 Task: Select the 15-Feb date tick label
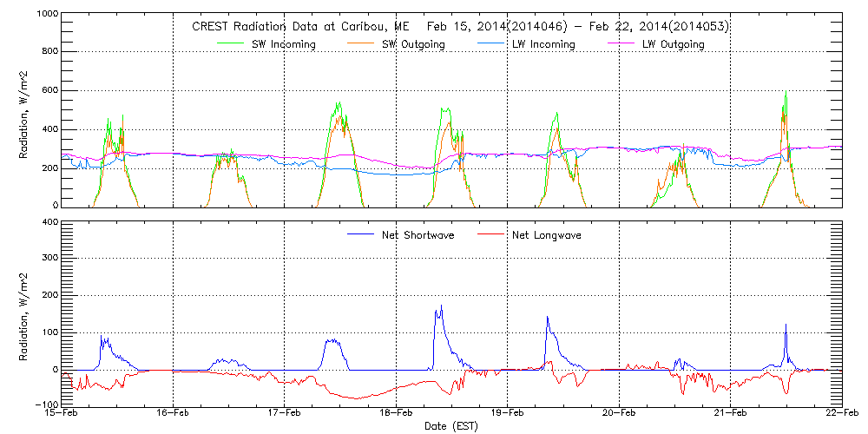tap(62, 413)
